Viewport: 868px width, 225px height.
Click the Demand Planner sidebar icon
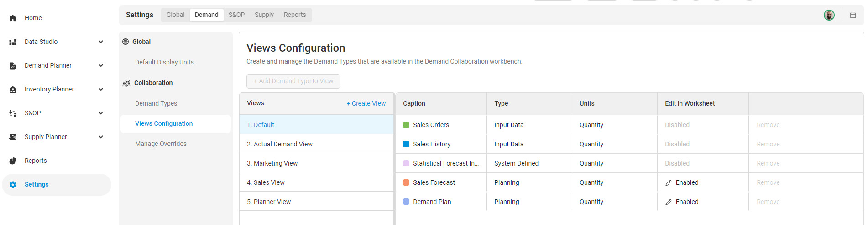coord(13,66)
